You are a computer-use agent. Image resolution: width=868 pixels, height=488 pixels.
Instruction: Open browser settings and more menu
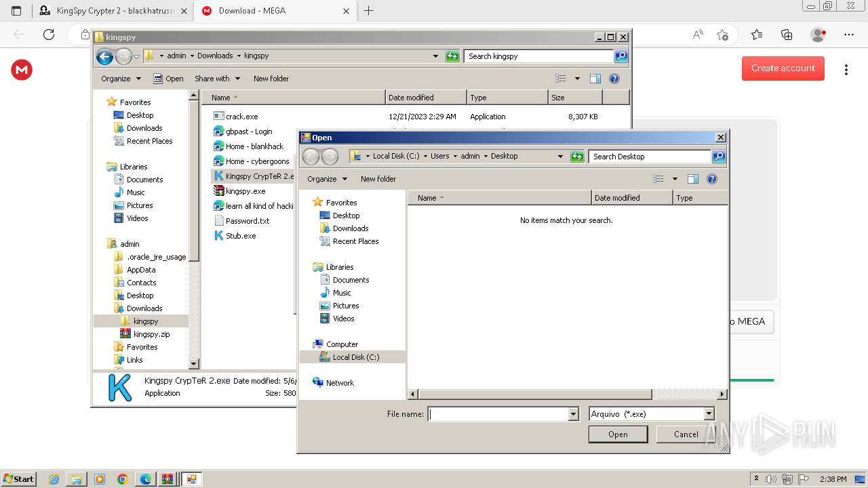[x=849, y=35]
